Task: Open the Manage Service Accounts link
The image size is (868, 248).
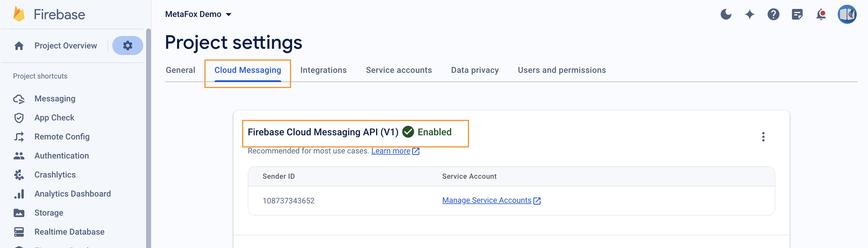Action: click(x=487, y=200)
